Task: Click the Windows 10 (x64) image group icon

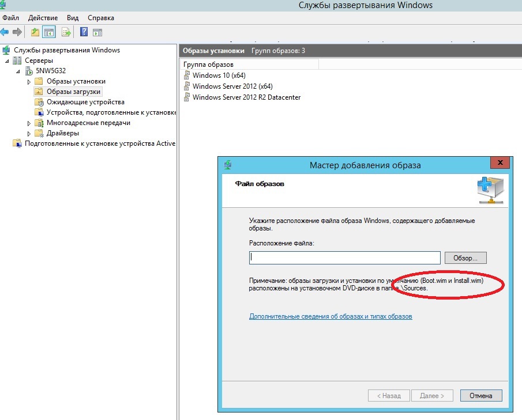Action: 187,75
